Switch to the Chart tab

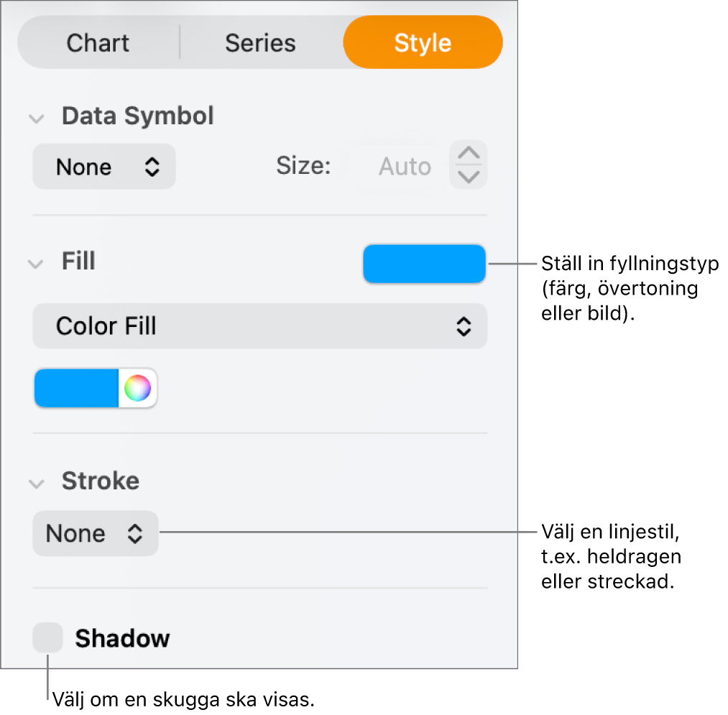coord(98,43)
